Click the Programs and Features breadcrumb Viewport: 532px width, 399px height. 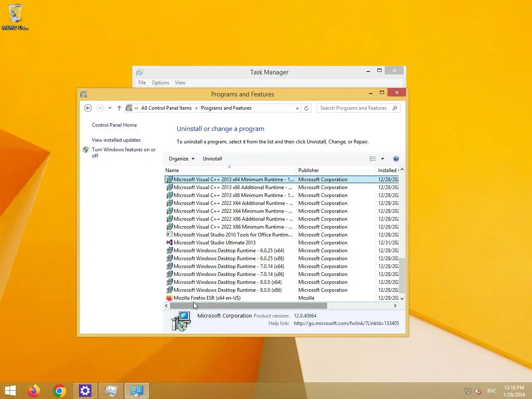coord(226,108)
